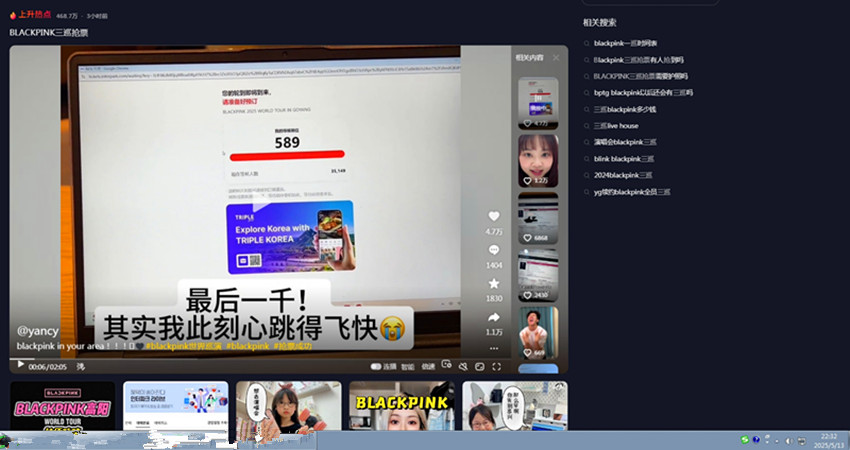Screen dimensions: 850x450
Task: Toggle the 连播 autoplay switch
Action: point(376,367)
